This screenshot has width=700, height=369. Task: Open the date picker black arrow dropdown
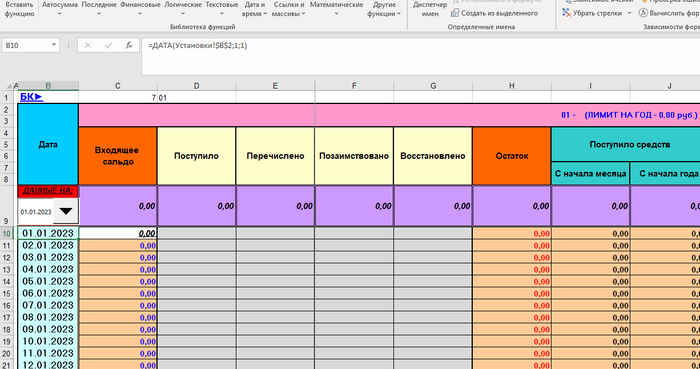tap(66, 211)
